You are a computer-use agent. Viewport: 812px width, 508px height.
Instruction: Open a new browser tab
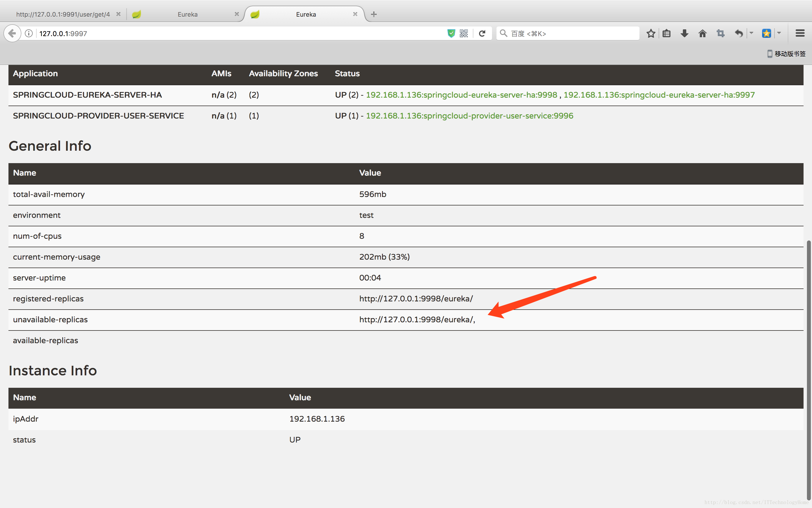click(374, 14)
